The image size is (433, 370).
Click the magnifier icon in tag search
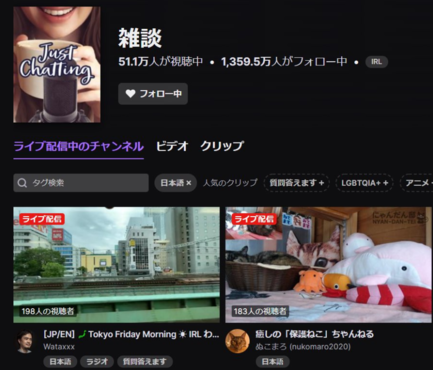(22, 183)
